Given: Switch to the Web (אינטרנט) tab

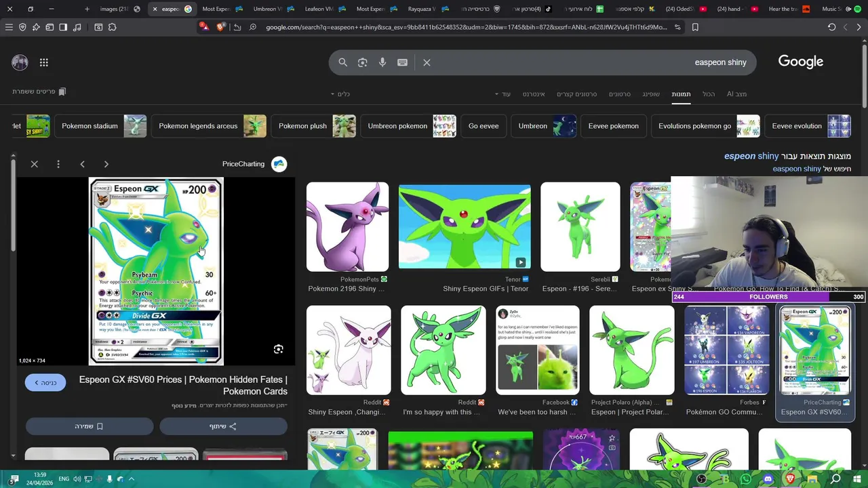Looking at the screenshot, I should pos(534,94).
